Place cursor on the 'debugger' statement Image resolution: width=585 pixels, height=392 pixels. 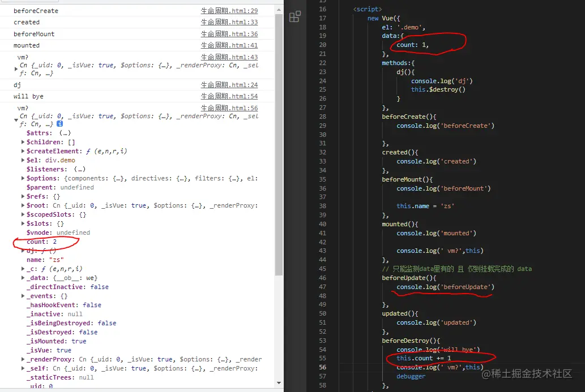pyautogui.click(x=411, y=376)
